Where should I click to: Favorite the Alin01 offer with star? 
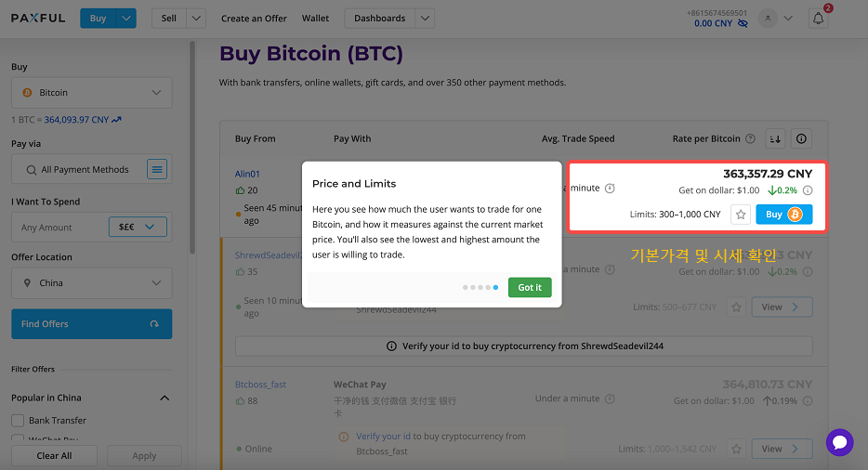740,215
